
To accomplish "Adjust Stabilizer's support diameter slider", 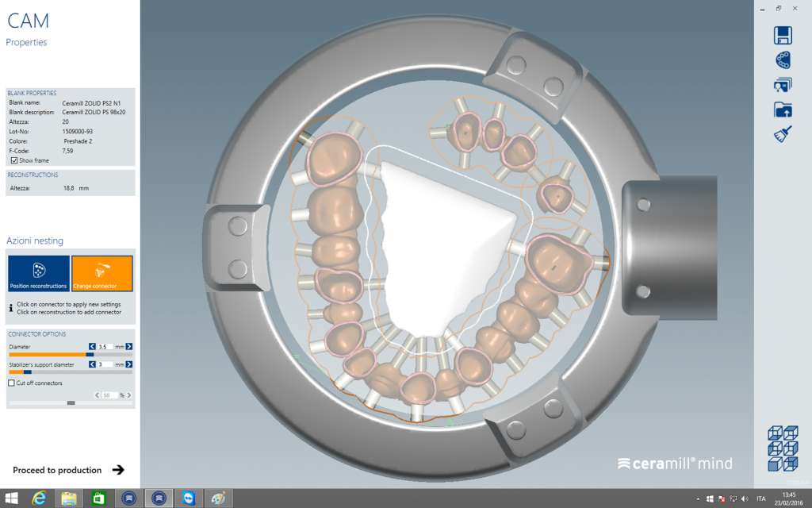I will tap(71, 372).
